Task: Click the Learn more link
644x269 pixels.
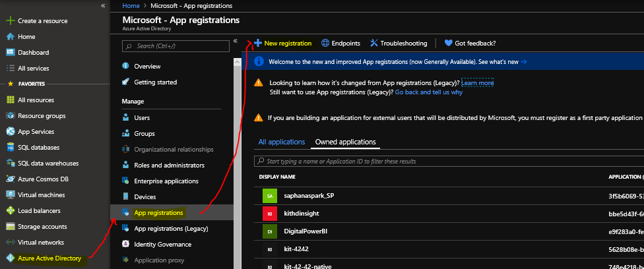Action: click(477, 83)
